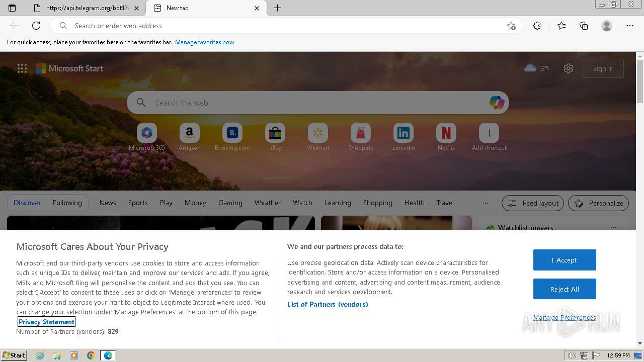Click the Personalize button
Image resolution: width=644 pixels, height=362 pixels.
(598, 203)
